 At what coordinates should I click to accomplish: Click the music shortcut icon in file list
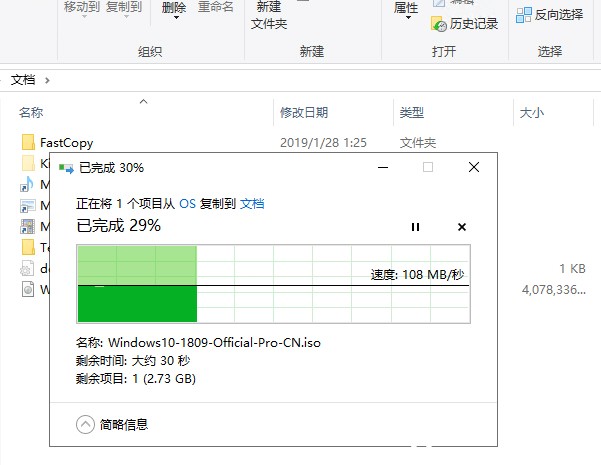point(28,185)
